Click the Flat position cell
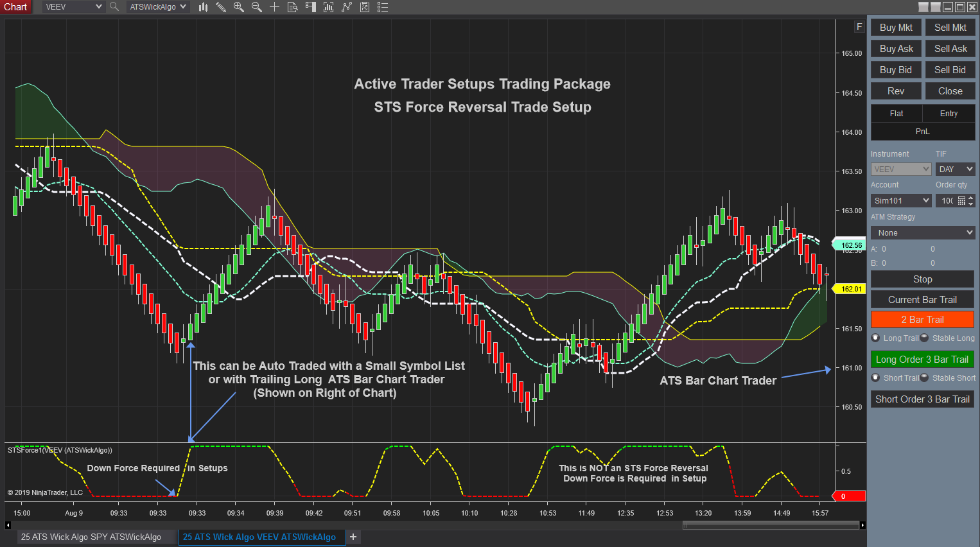This screenshot has width=980, height=547. (897, 114)
